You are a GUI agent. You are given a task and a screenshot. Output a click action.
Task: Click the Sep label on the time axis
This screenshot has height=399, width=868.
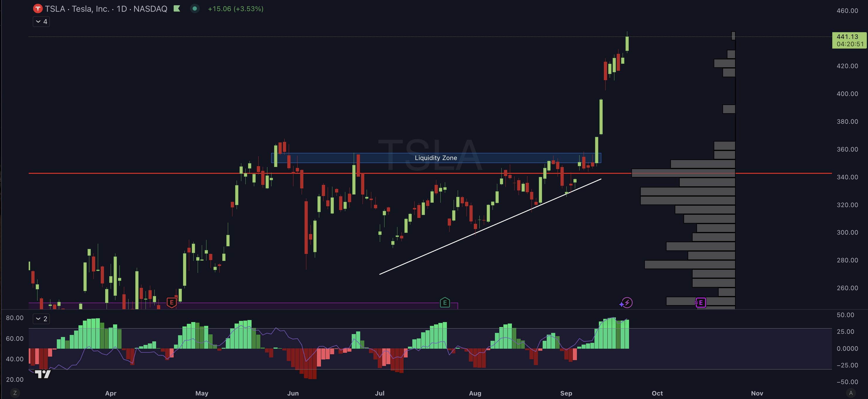[x=566, y=393]
